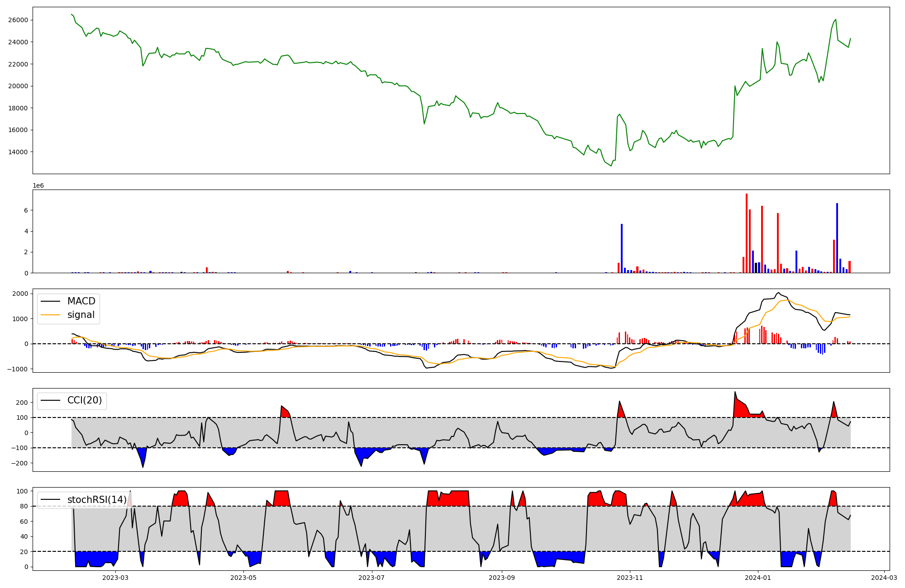Select the 2023-07 date tick label
The width and height of the screenshot is (905, 588).
click(x=372, y=577)
